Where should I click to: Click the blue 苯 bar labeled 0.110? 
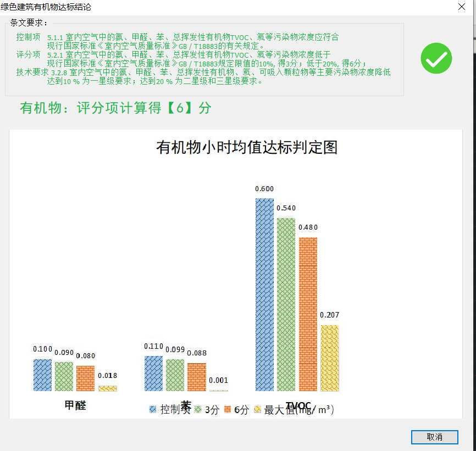click(x=153, y=374)
